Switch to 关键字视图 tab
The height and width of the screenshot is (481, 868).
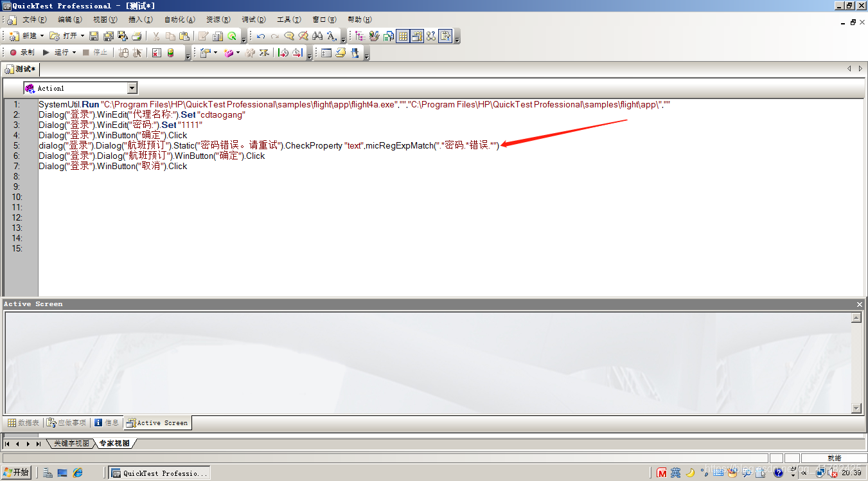(x=71, y=444)
